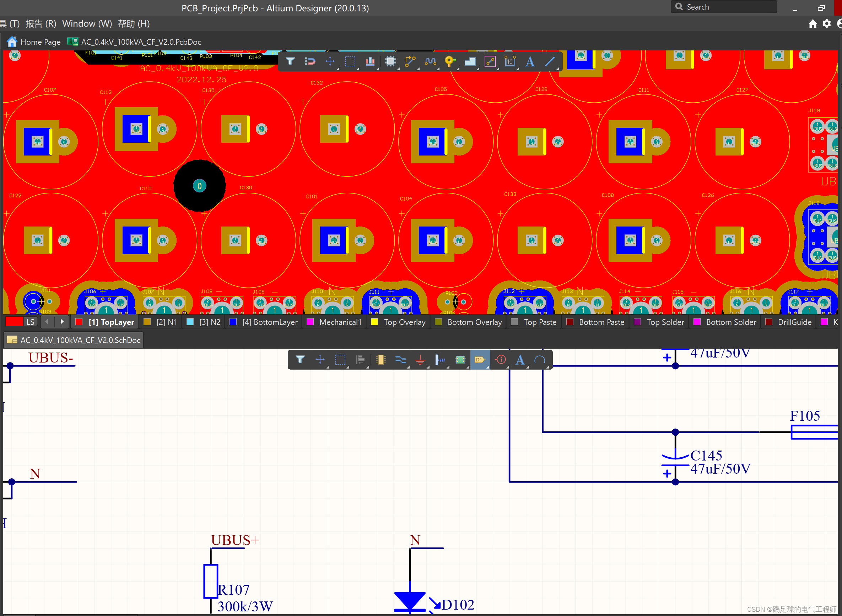Viewport: 842px width, 616px height.
Task: Click the Place Dimension icon in PCB toolbar
Action: click(x=510, y=61)
